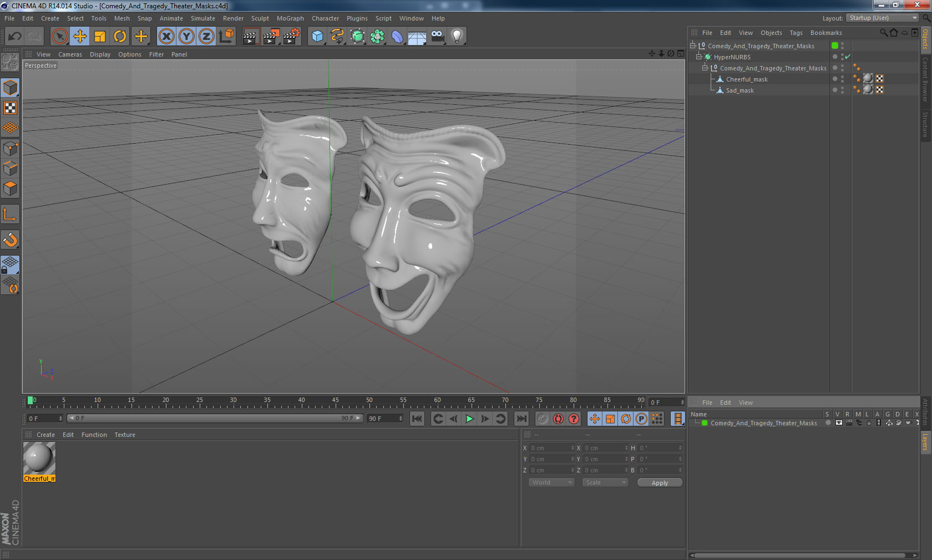Open viewport Cameras menu
The image size is (932, 560).
pos(70,54)
